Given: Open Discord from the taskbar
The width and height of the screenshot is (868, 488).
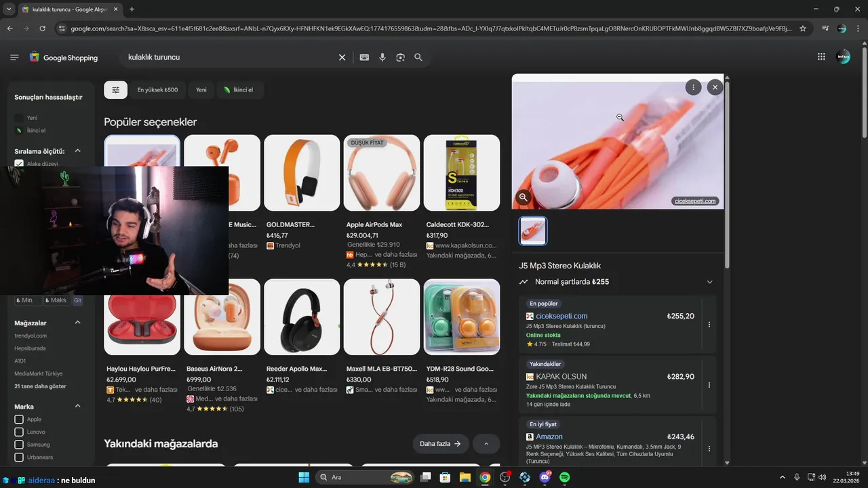Looking at the screenshot, I should (545, 477).
